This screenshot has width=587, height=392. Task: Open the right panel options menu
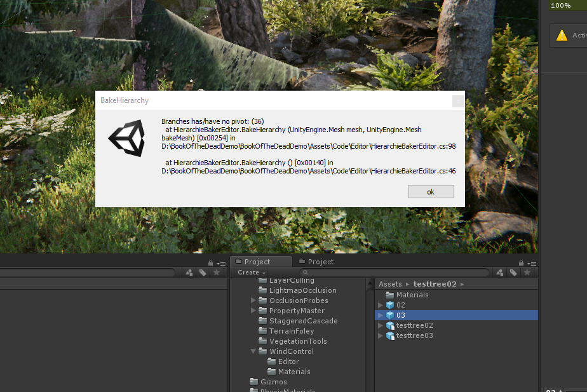(533, 264)
